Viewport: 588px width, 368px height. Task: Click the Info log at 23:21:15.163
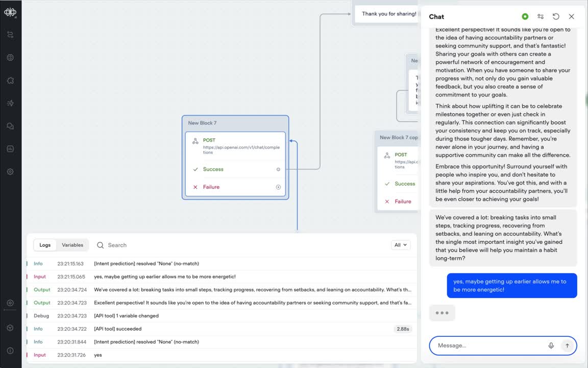222,264
